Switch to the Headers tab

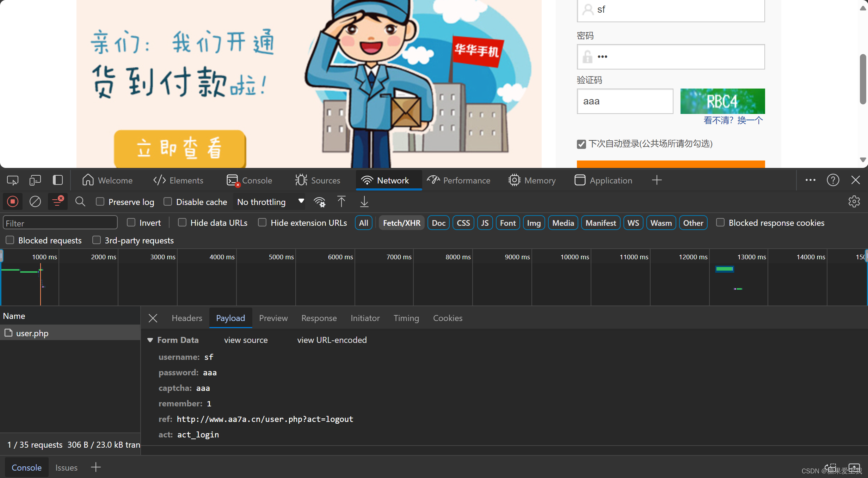click(186, 317)
